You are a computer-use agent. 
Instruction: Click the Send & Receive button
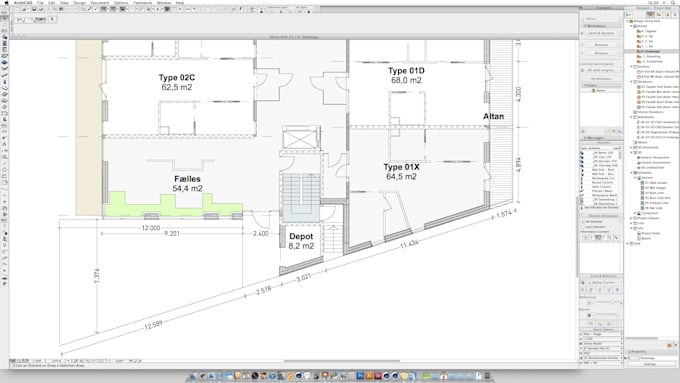tap(601, 33)
